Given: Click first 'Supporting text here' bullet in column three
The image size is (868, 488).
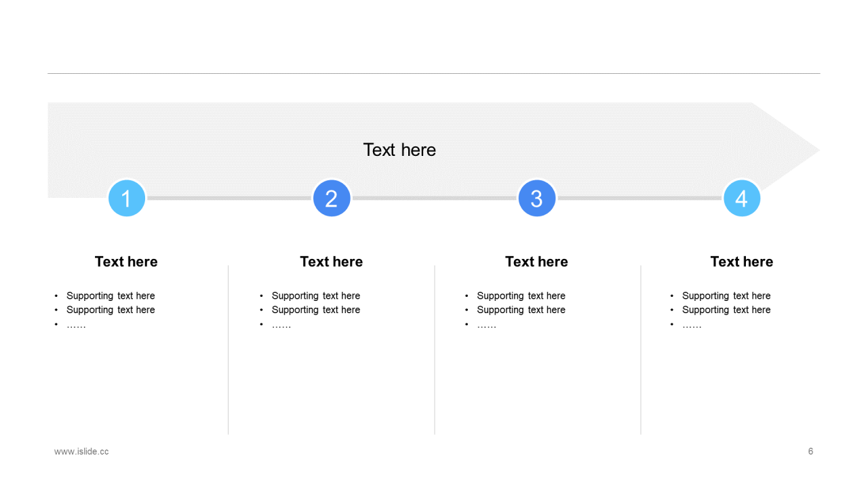Looking at the screenshot, I should click(x=521, y=296).
